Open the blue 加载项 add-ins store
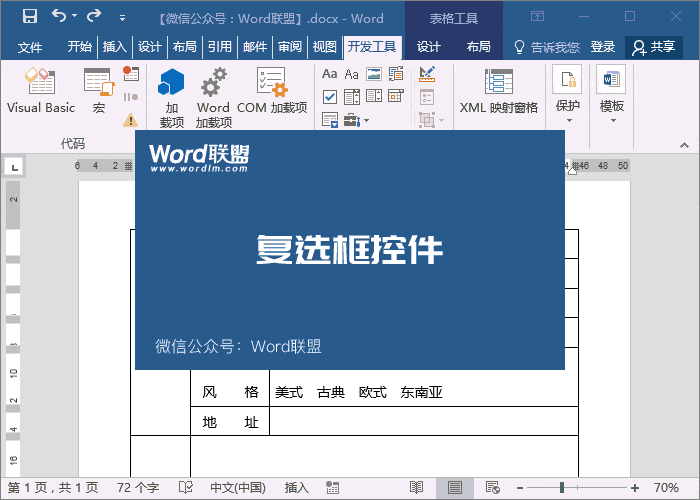The height and width of the screenshot is (500, 700). pyautogui.click(x=171, y=97)
